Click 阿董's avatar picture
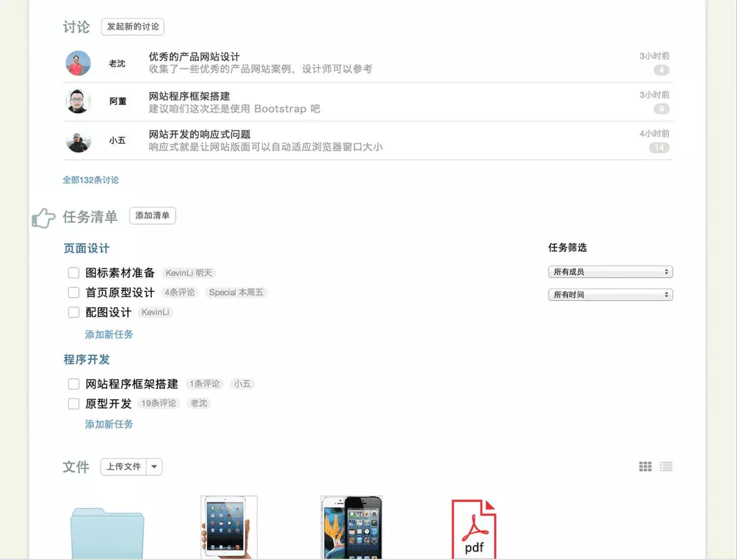 coord(78,102)
